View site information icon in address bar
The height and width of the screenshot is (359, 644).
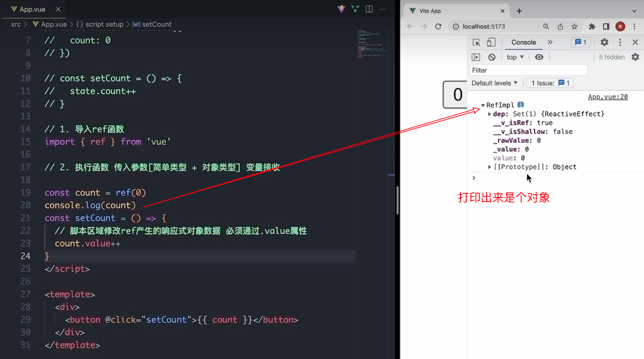[x=456, y=27]
